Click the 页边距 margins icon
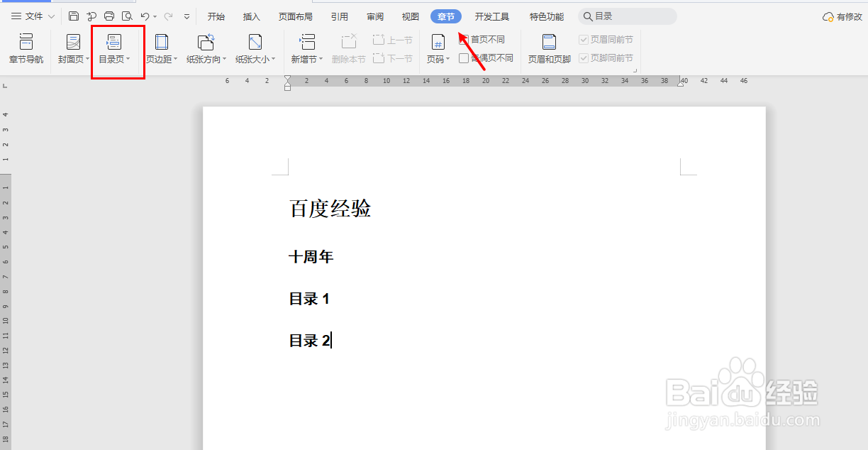 pyautogui.click(x=162, y=42)
